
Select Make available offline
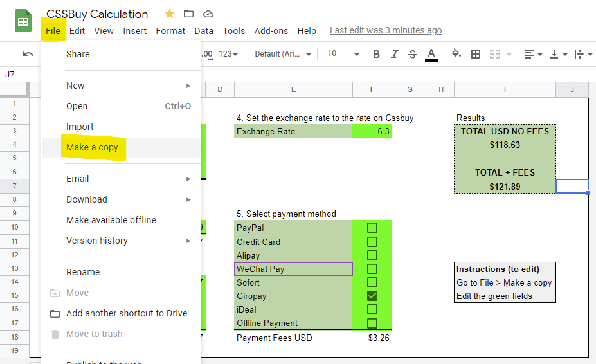coord(121,220)
